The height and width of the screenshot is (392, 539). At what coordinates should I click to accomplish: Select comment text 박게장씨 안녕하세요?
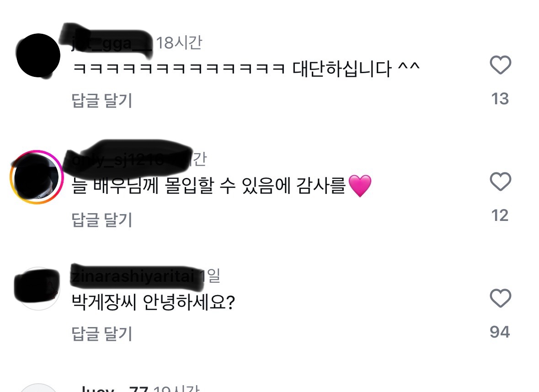pyautogui.click(x=153, y=302)
